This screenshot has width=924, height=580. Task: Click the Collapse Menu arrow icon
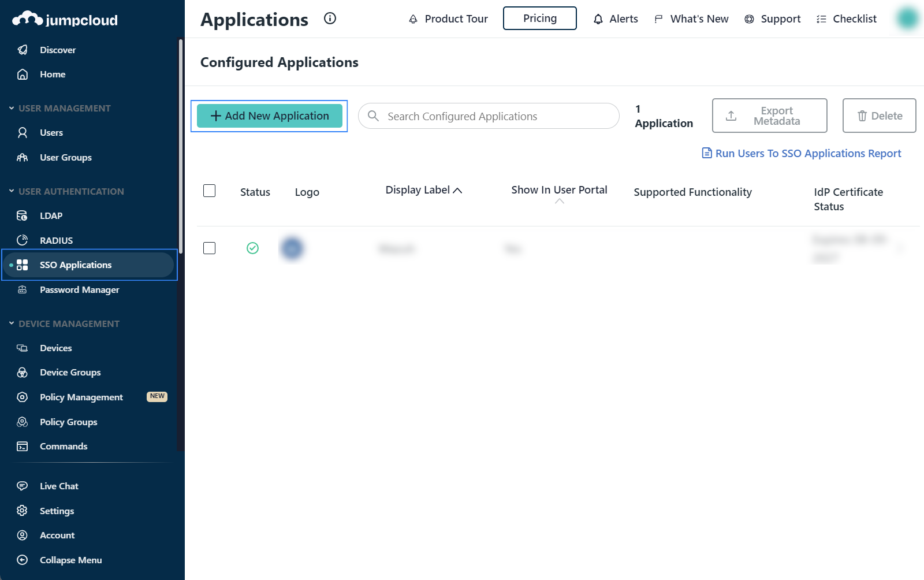(x=23, y=560)
